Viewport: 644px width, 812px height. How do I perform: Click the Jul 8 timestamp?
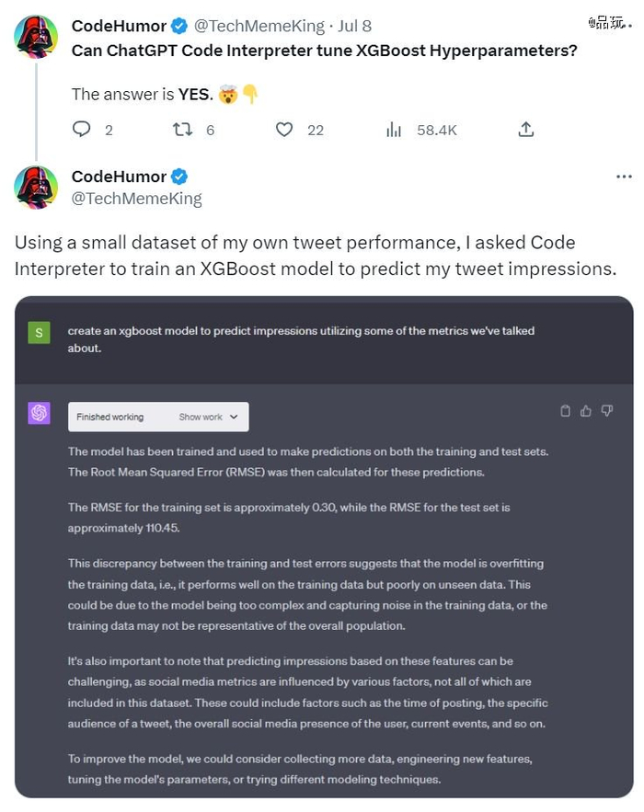(x=354, y=26)
